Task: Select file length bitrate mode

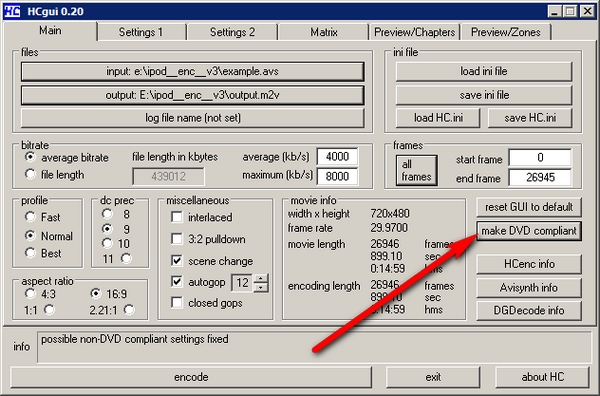Action: 30,174
